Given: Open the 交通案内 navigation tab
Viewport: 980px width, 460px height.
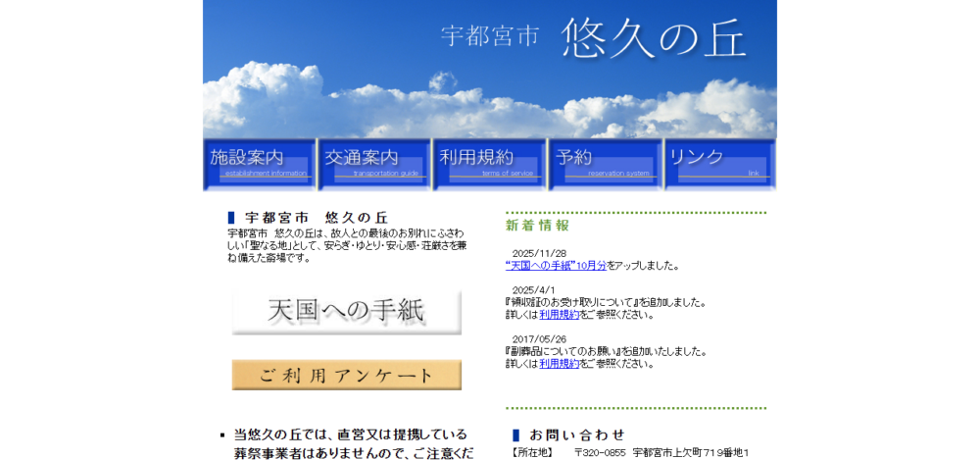Looking at the screenshot, I should pos(374,165).
